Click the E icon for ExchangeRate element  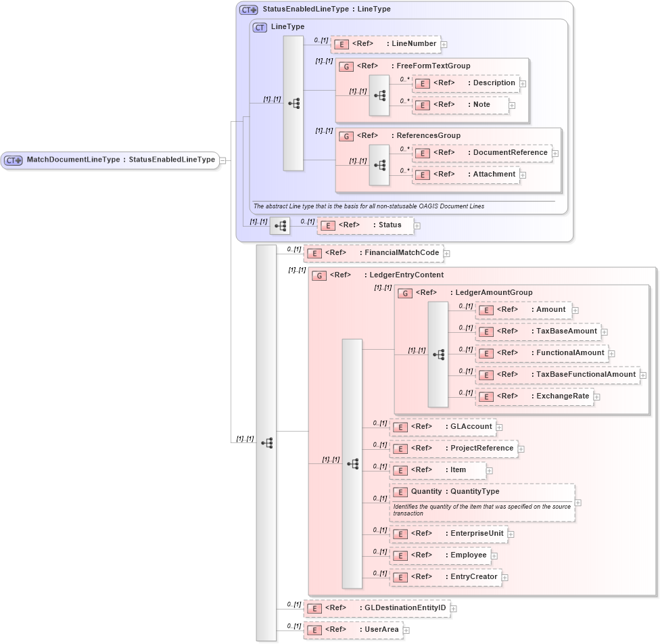486,396
